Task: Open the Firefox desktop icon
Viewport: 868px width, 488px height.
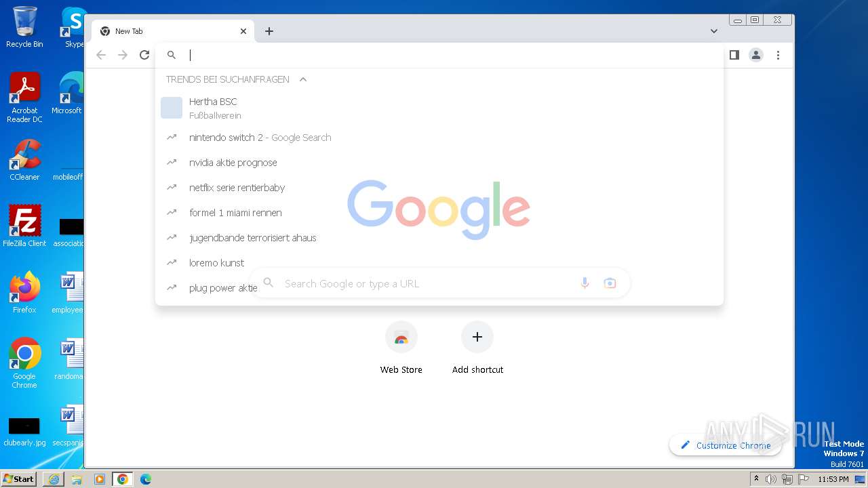Action: [x=24, y=293]
